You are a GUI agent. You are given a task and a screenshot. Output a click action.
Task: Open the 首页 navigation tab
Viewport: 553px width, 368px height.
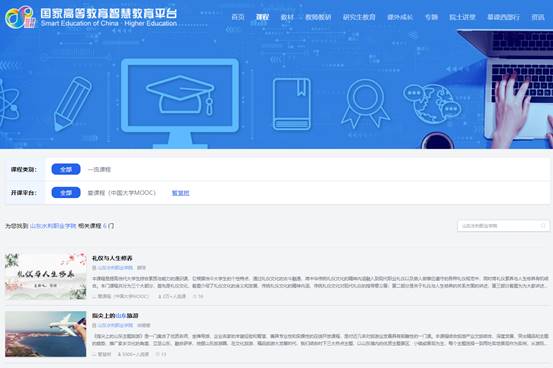[238, 17]
